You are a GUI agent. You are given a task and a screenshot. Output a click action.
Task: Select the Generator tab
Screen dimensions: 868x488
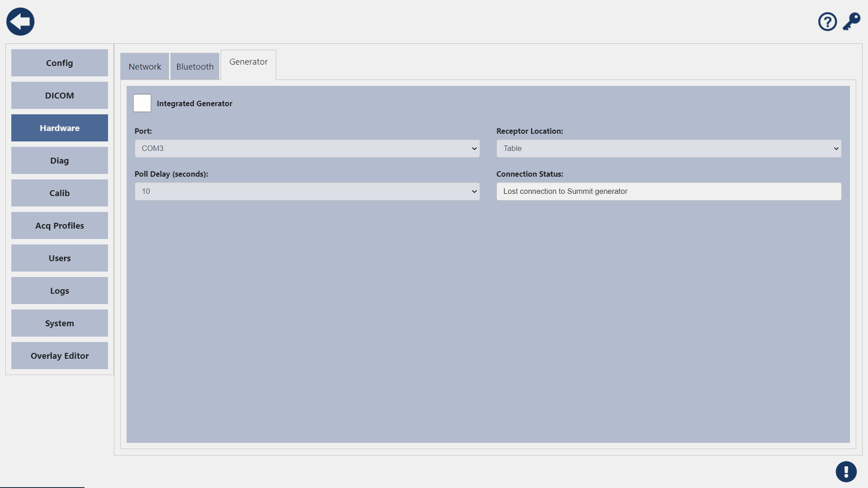248,62
